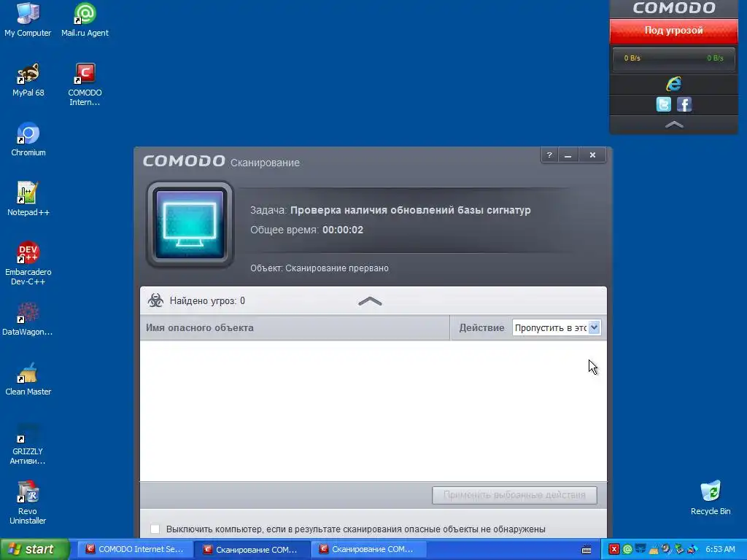The height and width of the screenshot is (560, 747).
Task: Click the 6:53 AM system clock
Action: (720, 549)
